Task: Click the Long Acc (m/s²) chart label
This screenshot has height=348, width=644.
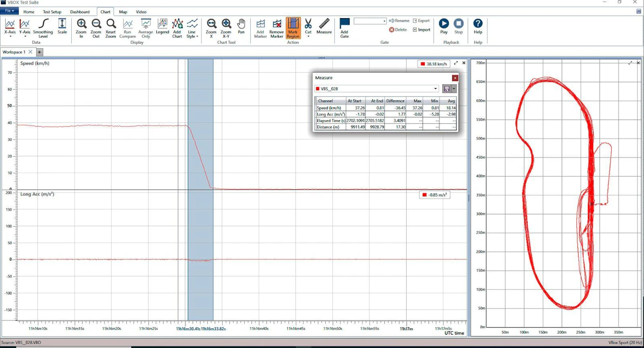Action: [37, 194]
